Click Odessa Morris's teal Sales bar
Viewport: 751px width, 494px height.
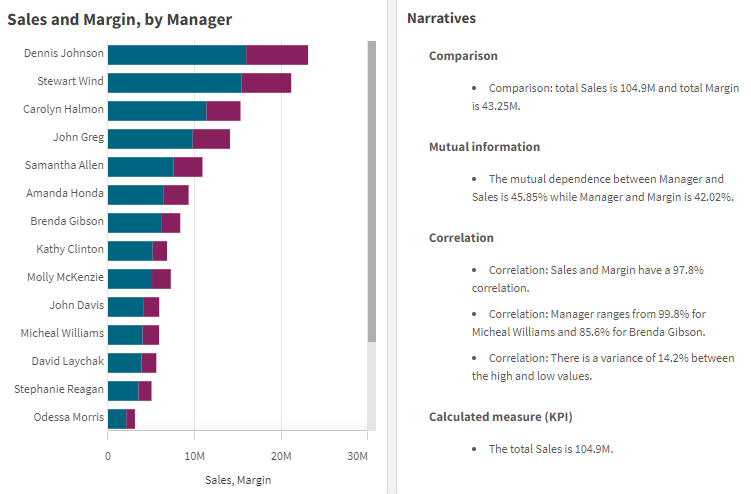point(117,419)
